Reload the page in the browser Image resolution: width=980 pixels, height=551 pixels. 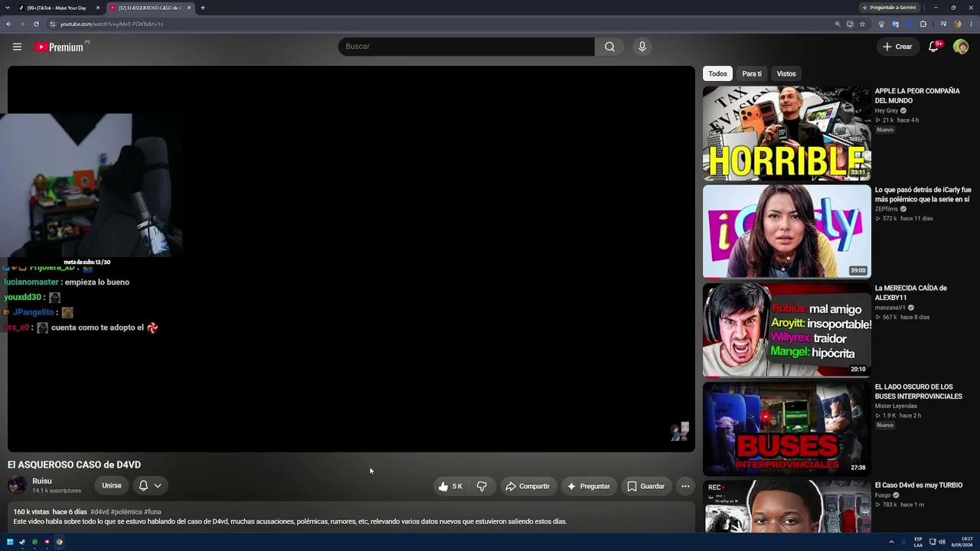pos(36,24)
